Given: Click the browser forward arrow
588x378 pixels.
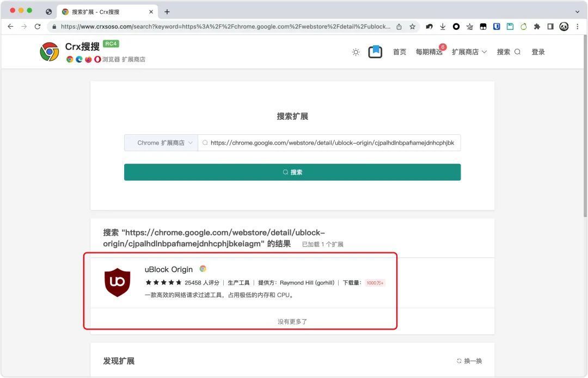Looking at the screenshot, I should point(24,27).
